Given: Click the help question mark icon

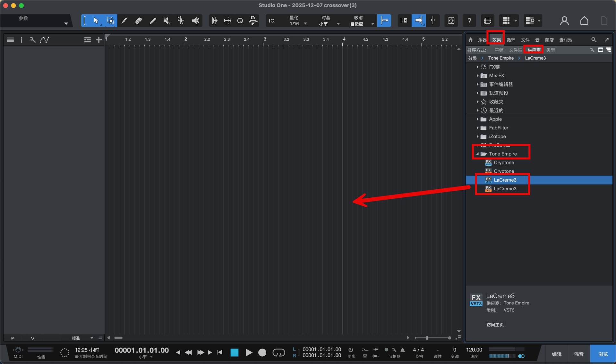Looking at the screenshot, I should point(469,21).
